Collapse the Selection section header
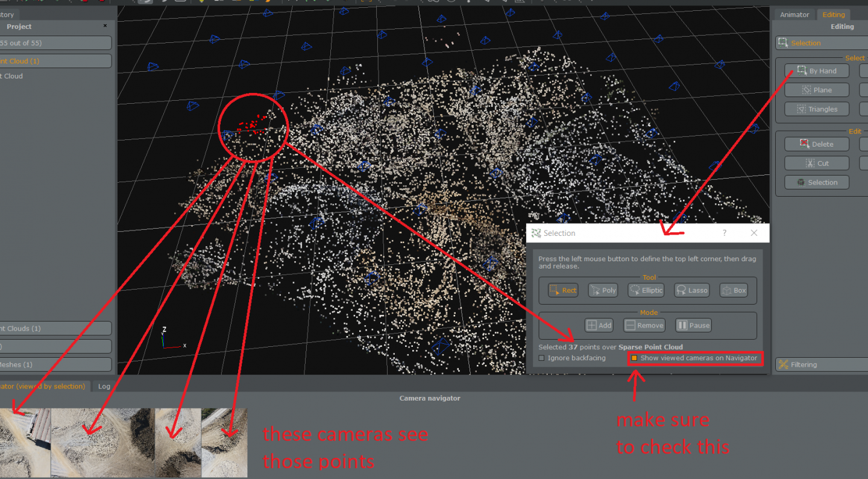This screenshot has height=479, width=868. [822, 43]
